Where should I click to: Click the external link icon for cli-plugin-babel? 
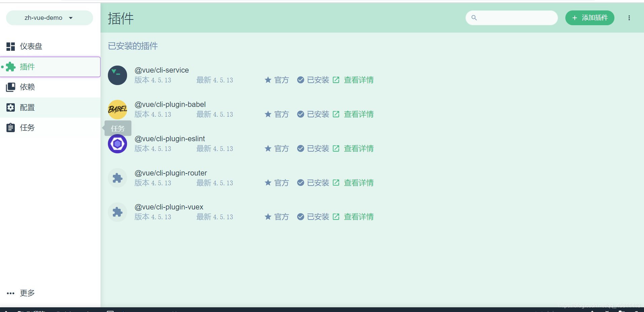coord(336,114)
